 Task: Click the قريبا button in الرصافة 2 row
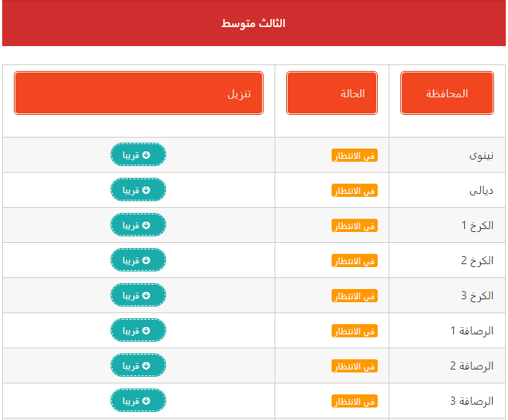138,365
